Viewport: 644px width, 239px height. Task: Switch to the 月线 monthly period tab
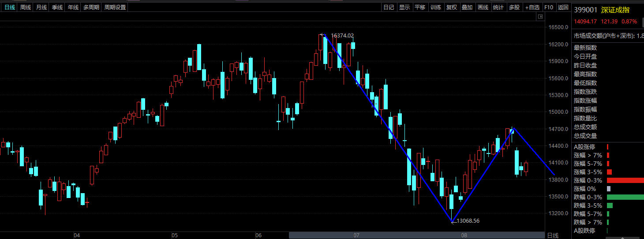[41, 7]
